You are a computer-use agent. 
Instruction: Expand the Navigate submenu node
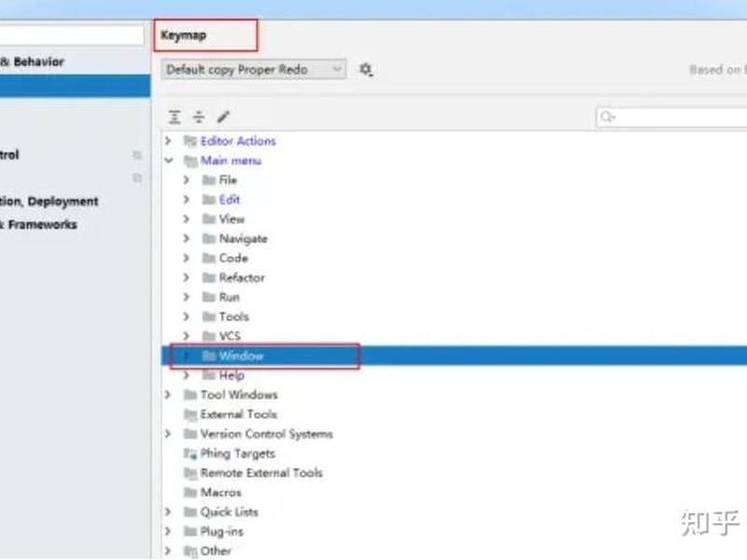coord(186,239)
